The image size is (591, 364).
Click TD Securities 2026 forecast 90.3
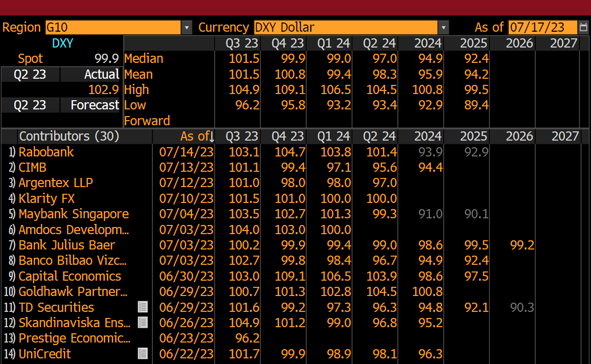[x=522, y=307]
